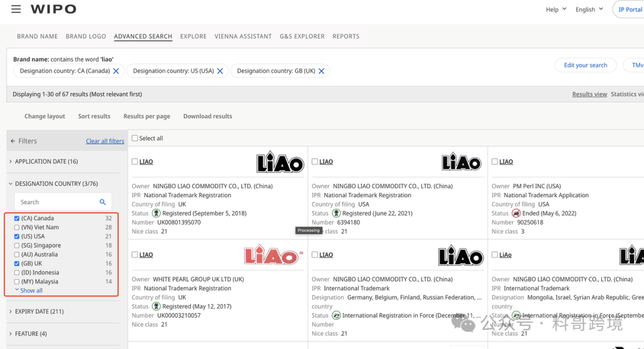Click the WIPO logo
This screenshot has height=349, width=644.
[x=54, y=9]
